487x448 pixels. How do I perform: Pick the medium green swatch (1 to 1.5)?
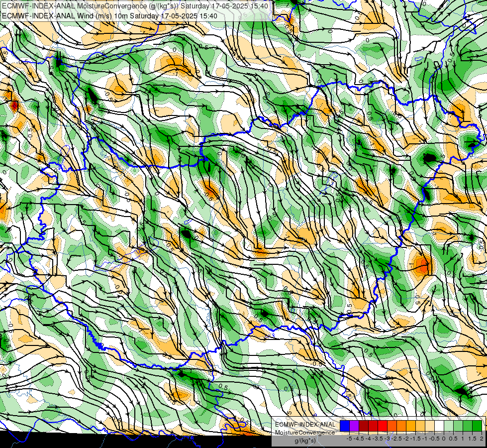pyautogui.click(x=468, y=426)
